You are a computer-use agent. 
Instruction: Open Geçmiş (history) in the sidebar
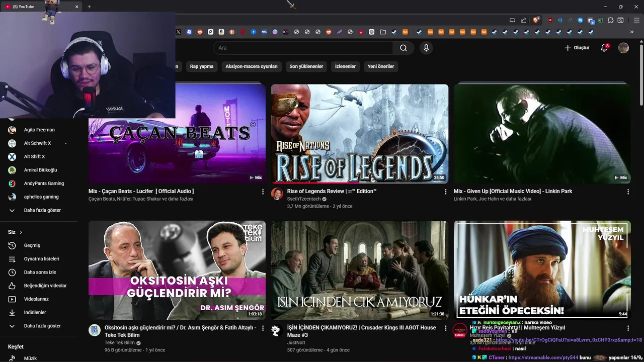pos(39,245)
